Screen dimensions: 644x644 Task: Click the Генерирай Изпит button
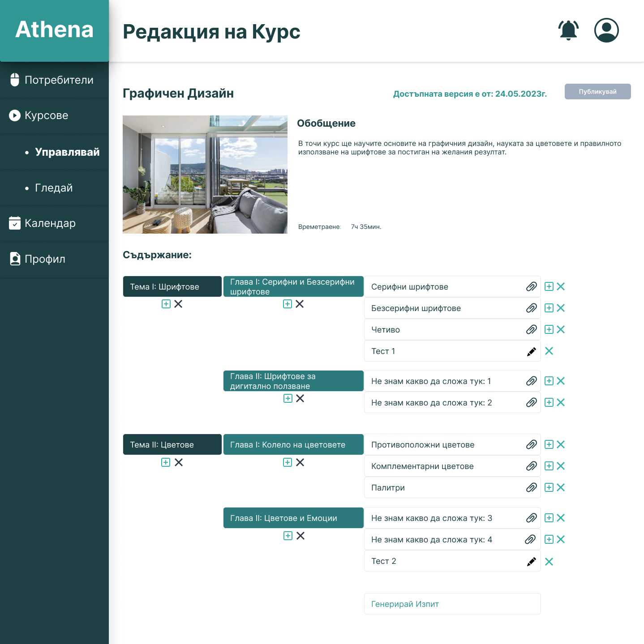click(452, 604)
